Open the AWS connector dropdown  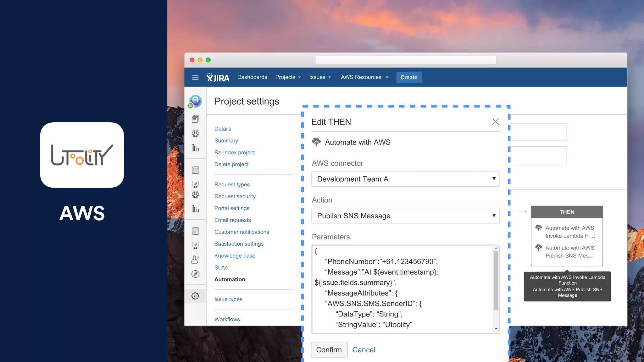pyautogui.click(x=405, y=179)
